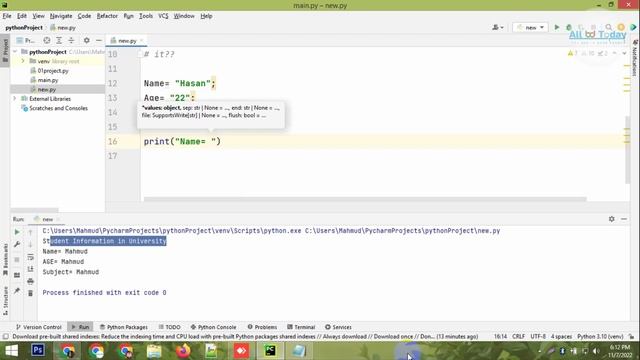Viewport: 640px width, 360px height.
Task: Open the Problems tool window
Action: point(262,327)
